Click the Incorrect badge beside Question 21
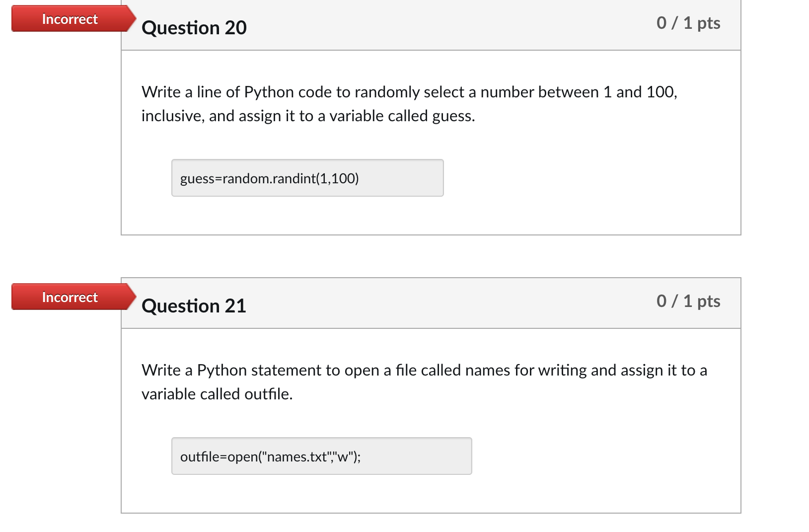 [70, 297]
